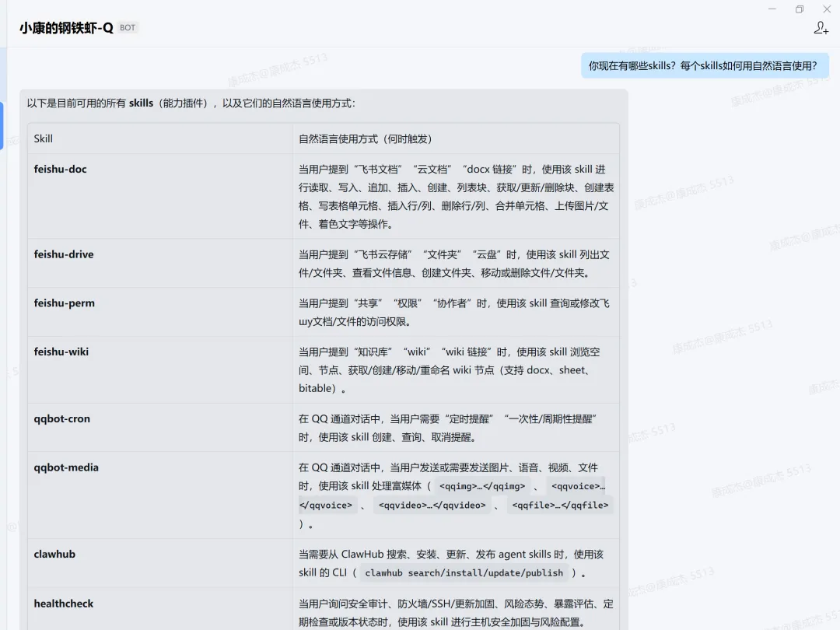This screenshot has height=630, width=840.
Task: Click the intro line 以下是目前可用的所有 skills
Action: [x=191, y=103]
